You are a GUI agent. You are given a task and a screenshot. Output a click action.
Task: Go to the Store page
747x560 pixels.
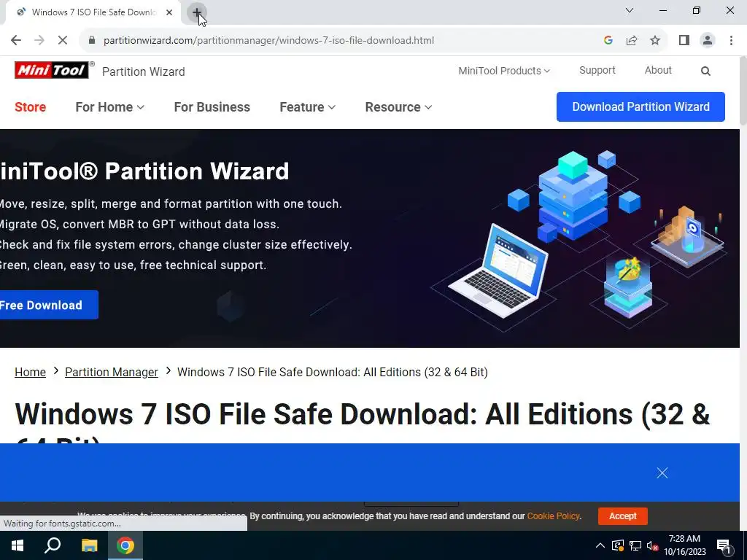[31, 107]
